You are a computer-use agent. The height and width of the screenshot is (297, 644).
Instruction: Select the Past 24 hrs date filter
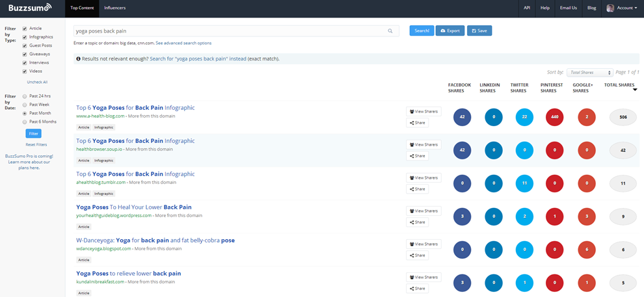[x=25, y=96]
